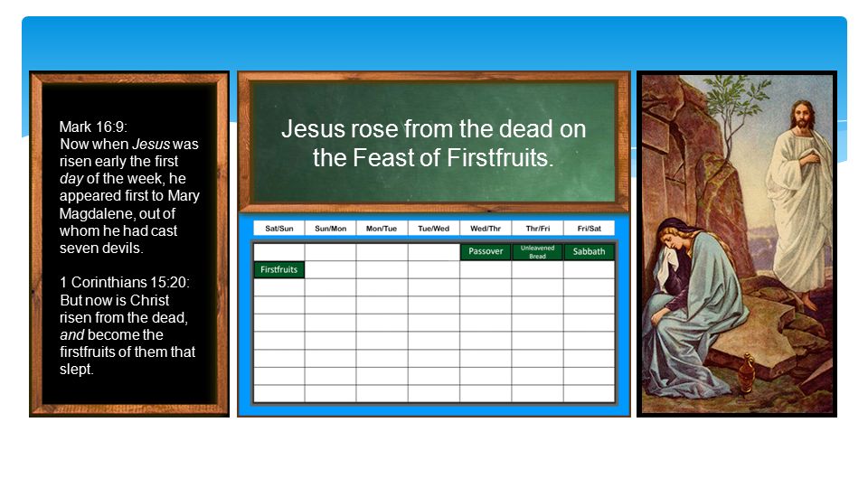The width and height of the screenshot is (868, 488).
Task: Click the Thr/Fri column header
Action: pos(537,229)
